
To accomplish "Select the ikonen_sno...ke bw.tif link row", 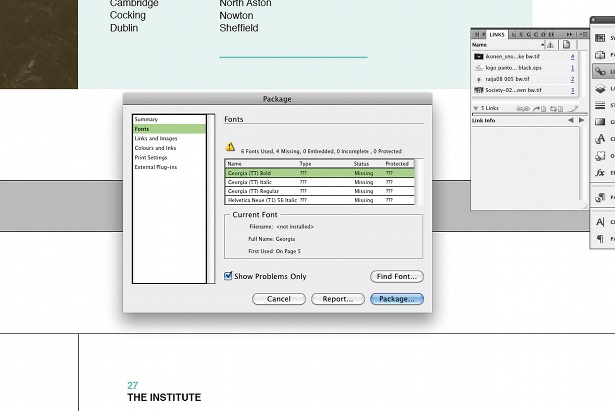I will point(524,56).
